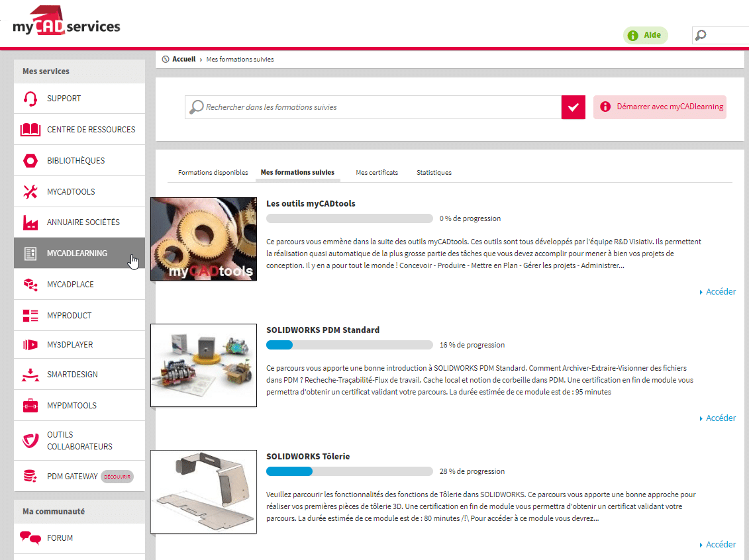Click the myCADtools wrench icon
Image resolution: width=749 pixels, height=560 pixels.
[x=30, y=191]
